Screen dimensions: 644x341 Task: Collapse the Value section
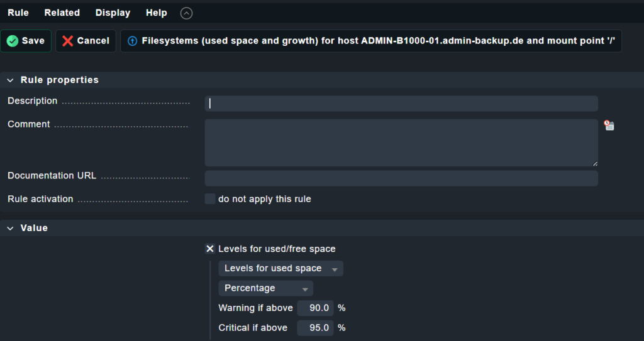[x=10, y=228]
